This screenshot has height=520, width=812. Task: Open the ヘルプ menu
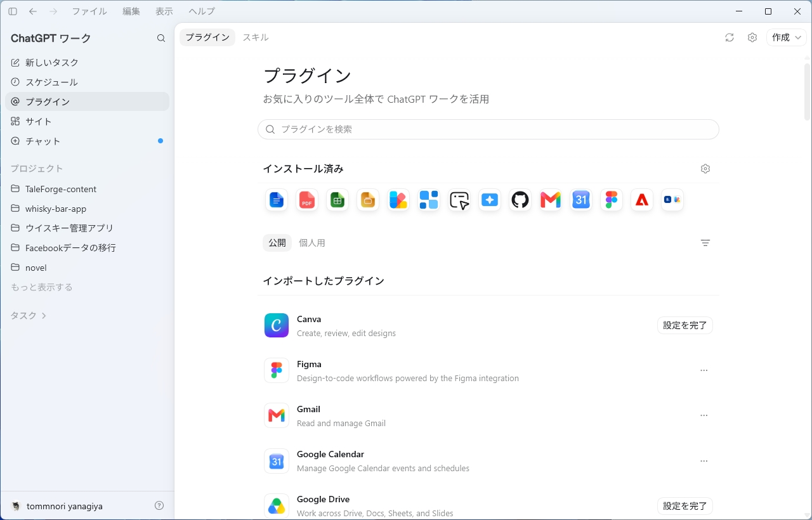202,11
